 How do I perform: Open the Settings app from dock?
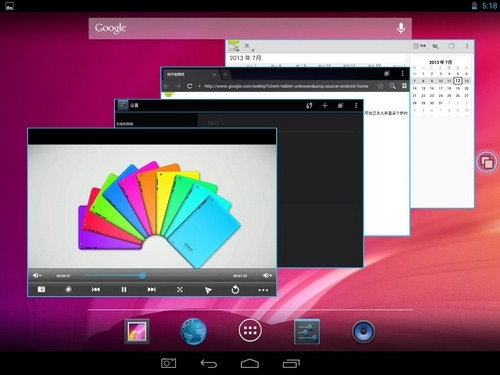pyautogui.click(x=307, y=331)
